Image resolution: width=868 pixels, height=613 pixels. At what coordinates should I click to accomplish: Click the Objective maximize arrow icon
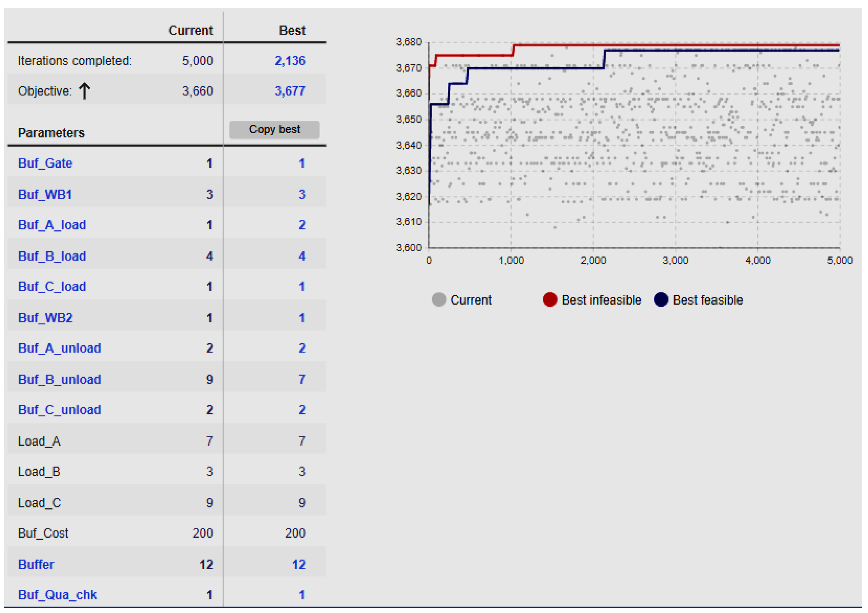(84, 91)
